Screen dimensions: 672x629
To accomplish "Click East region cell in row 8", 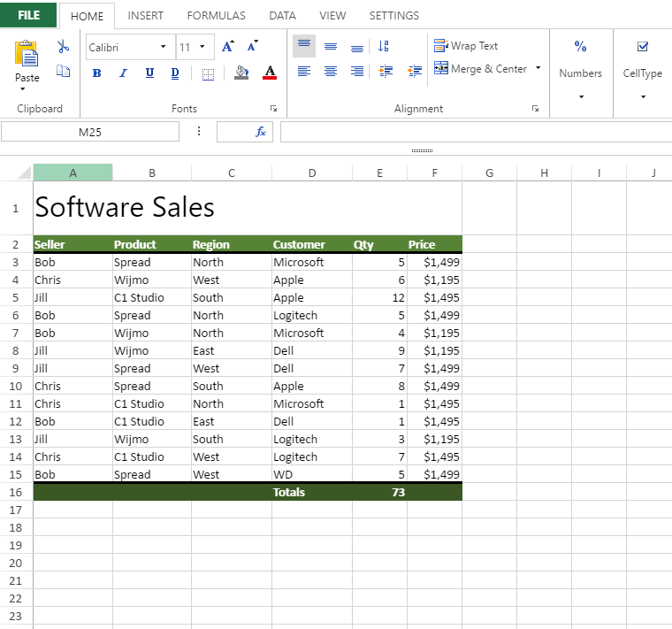I will click(232, 350).
